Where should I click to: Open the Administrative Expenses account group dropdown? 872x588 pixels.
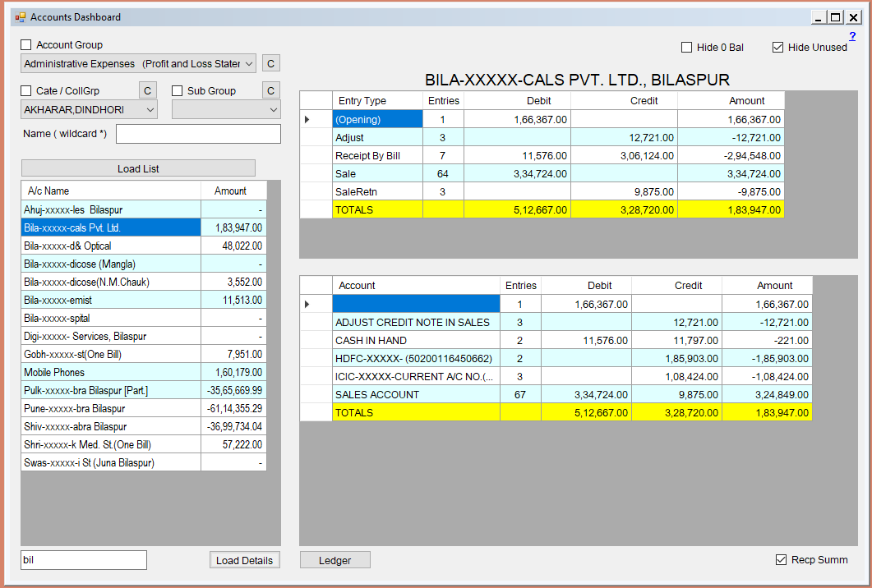pyautogui.click(x=138, y=63)
